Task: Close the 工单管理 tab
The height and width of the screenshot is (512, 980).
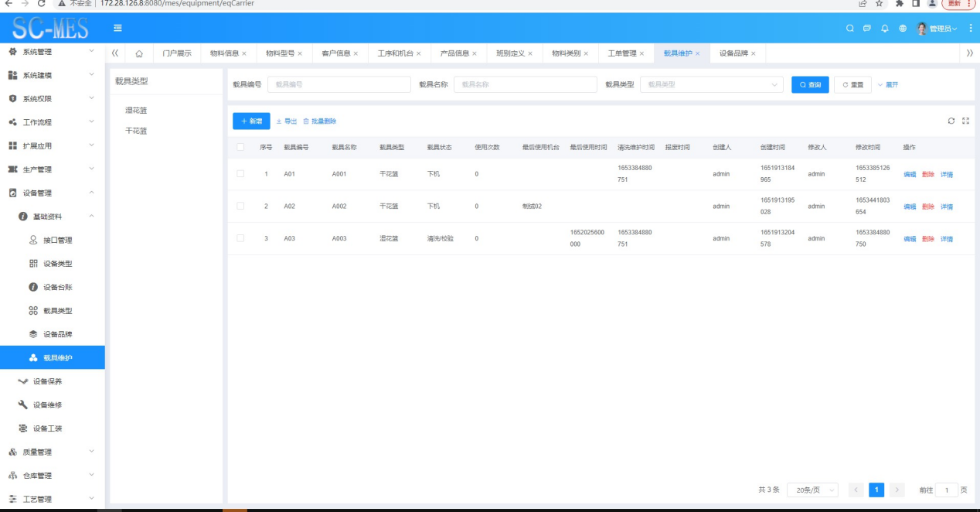Action: (641, 53)
